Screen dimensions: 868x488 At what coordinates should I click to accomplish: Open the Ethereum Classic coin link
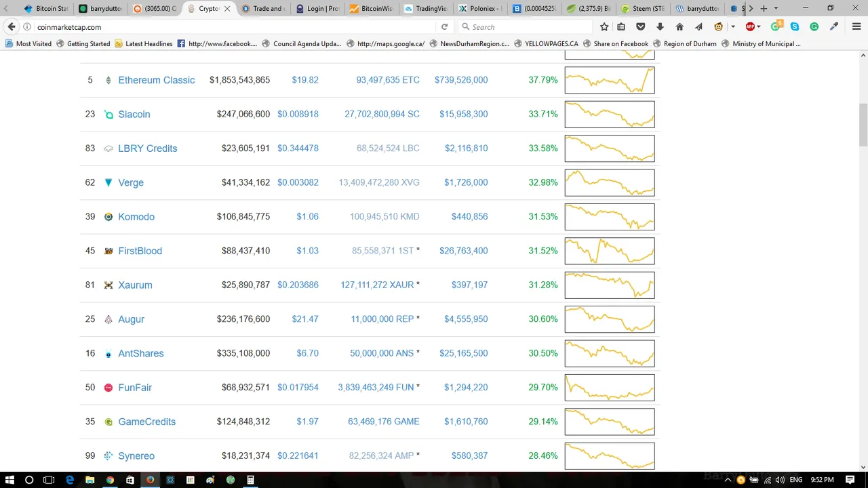pyautogui.click(x=157, y=80)
